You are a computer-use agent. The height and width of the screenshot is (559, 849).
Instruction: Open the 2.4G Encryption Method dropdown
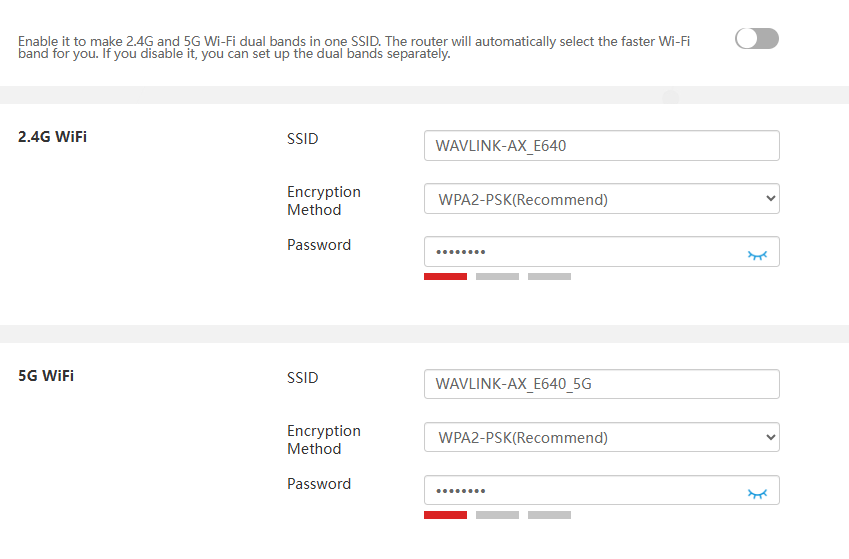coord(601,199)
